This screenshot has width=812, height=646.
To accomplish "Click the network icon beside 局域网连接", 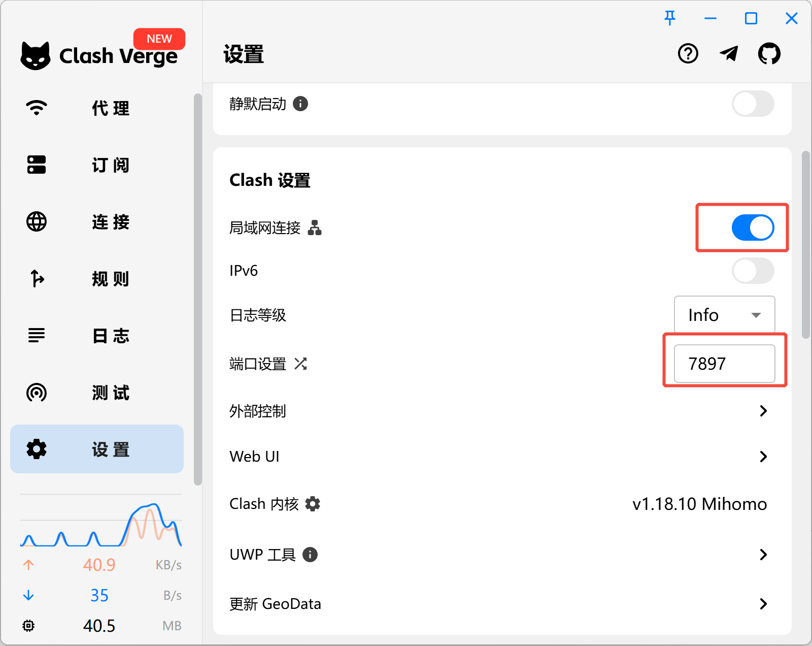I will (315, 228).
